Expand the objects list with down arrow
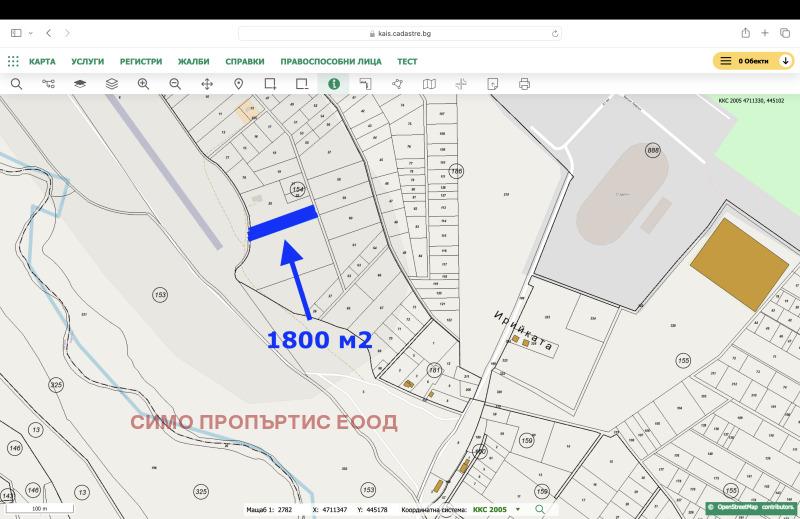The width and height of the screenshot is (800, 519). (786, 61)
